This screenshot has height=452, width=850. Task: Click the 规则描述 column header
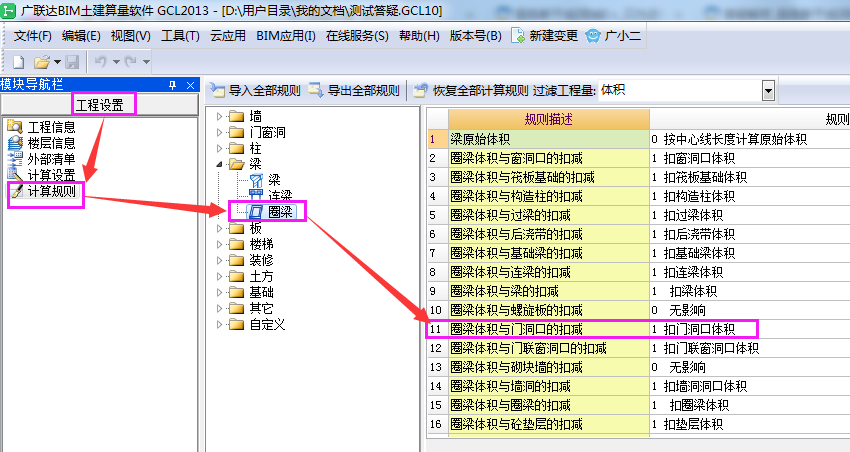[x=549, y=119]
